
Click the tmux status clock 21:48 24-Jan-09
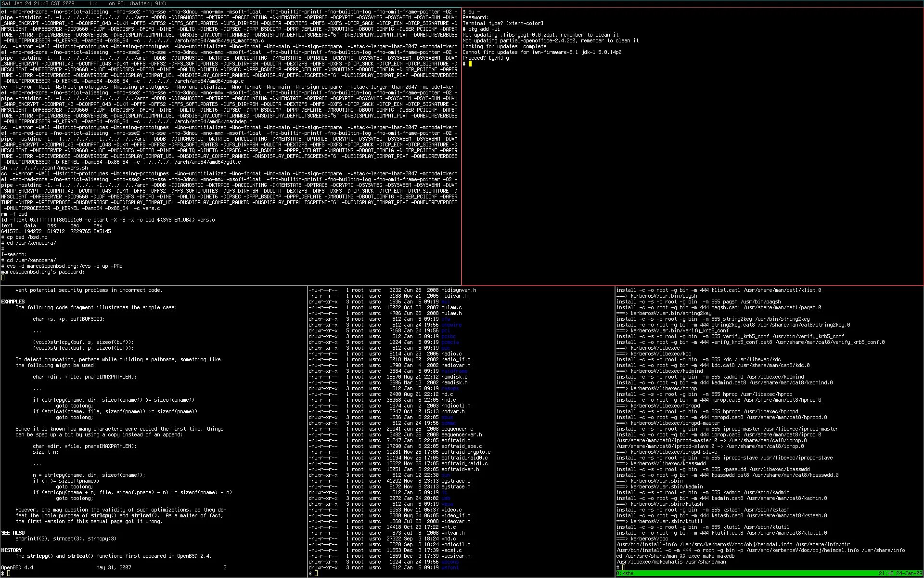pyautogui.click(x=899, y=573)
